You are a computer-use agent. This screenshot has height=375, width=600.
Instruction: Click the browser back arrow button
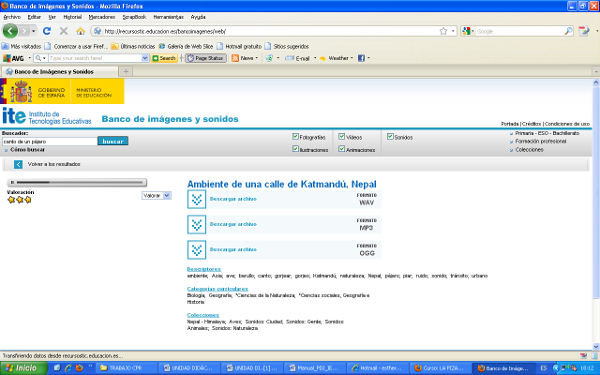[x=10, y=31]
